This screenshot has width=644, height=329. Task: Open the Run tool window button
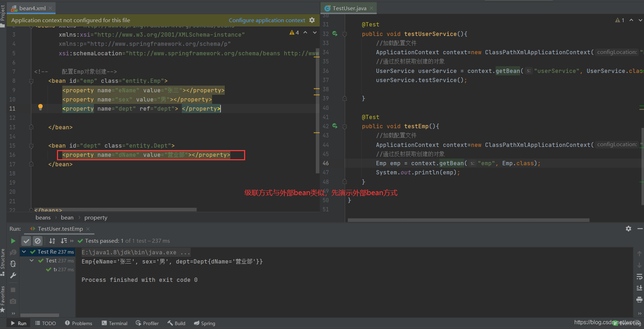pos(19,323)
